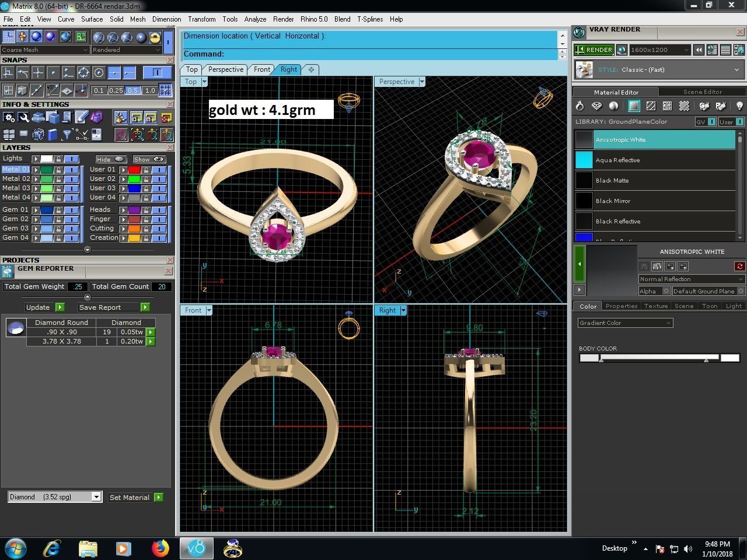Toggle the Metal 01 layer lock
This screenshot has width=747, height=560.
pyautogui.click(x=58, y=170)
